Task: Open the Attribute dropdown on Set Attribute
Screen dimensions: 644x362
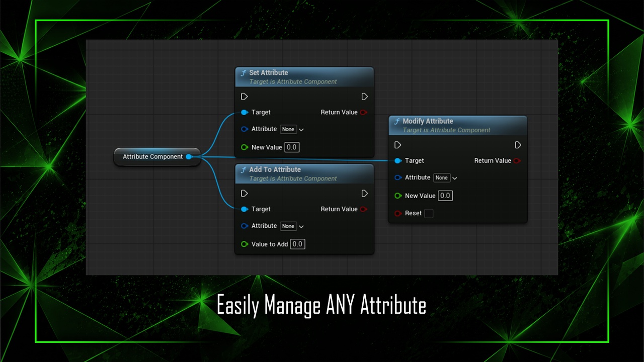Action: coord(292,129)
